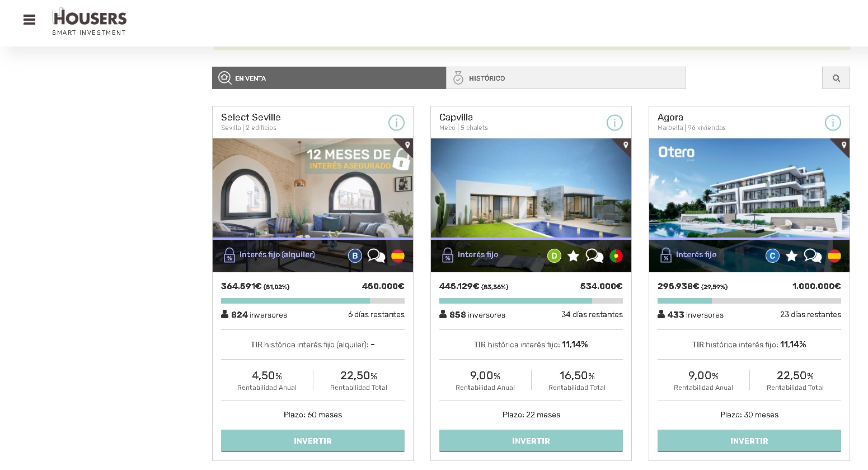868x470 pixels.
Task: Click '445.129€' funded amount
Action: [x=459, y=286]
